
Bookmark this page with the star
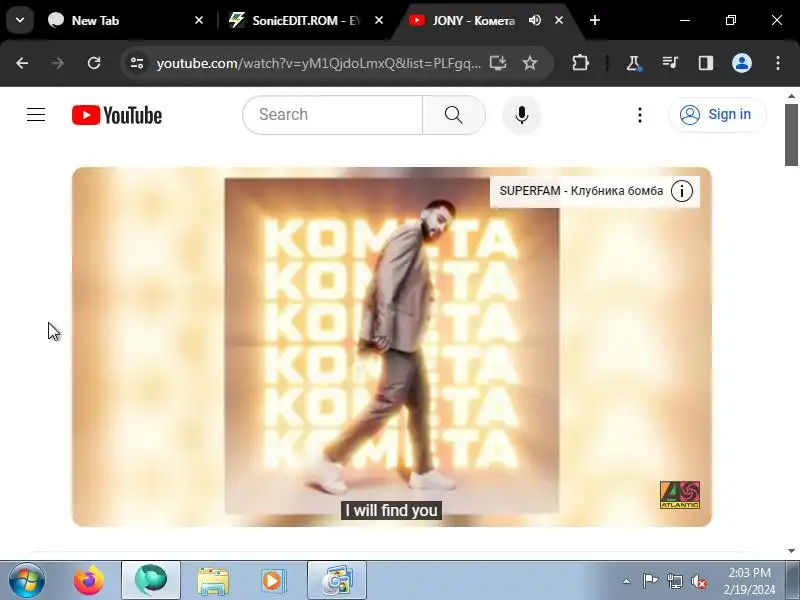[x=530, y=63]
